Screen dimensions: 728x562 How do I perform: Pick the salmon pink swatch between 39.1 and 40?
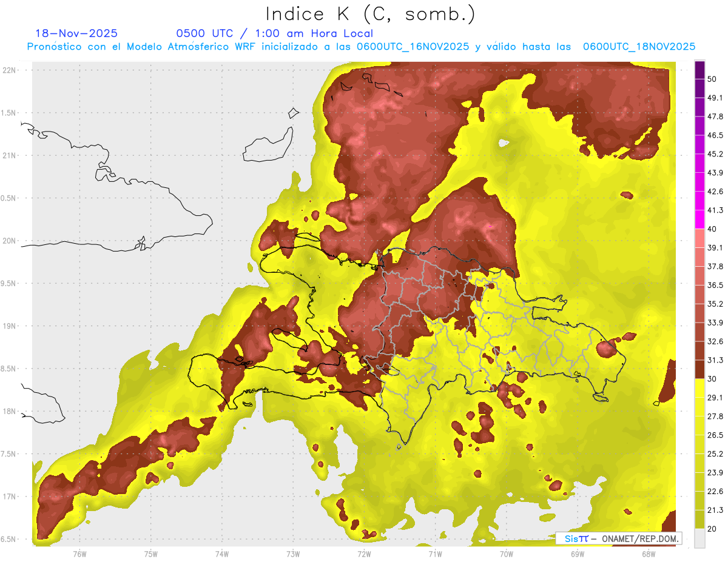pyautogui.click(x=699, y=238)
